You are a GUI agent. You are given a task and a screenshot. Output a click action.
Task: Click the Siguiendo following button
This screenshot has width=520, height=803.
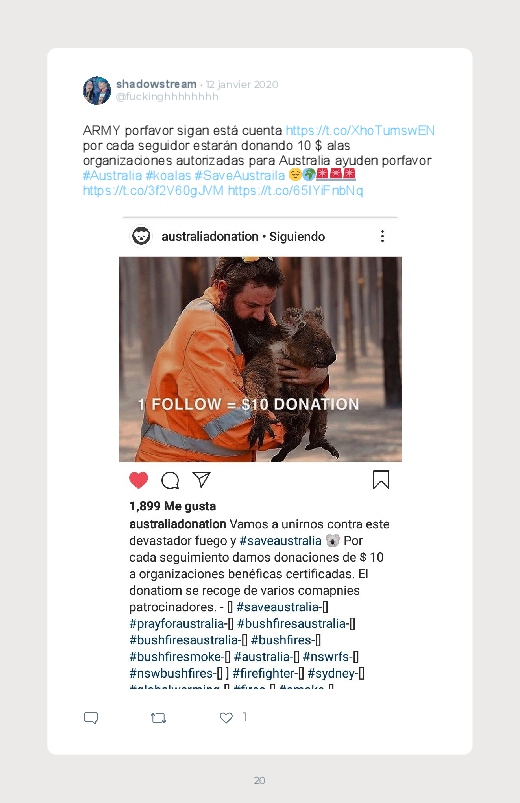click(x=297, y=237)
